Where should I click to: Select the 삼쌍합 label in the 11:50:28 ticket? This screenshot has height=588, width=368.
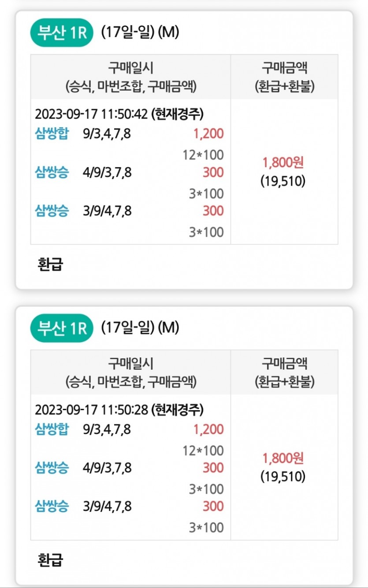52,429
